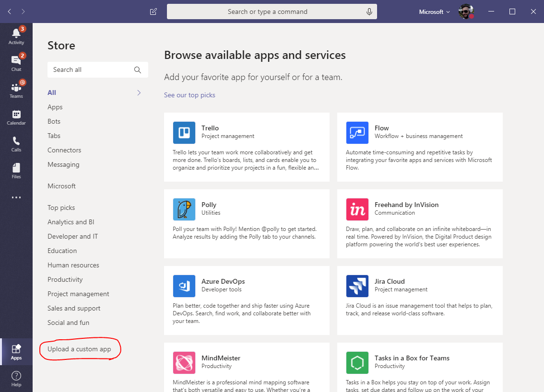This screenshot has height=392, width=544.
Task: Select the Bots category
Action: (54, 121)
